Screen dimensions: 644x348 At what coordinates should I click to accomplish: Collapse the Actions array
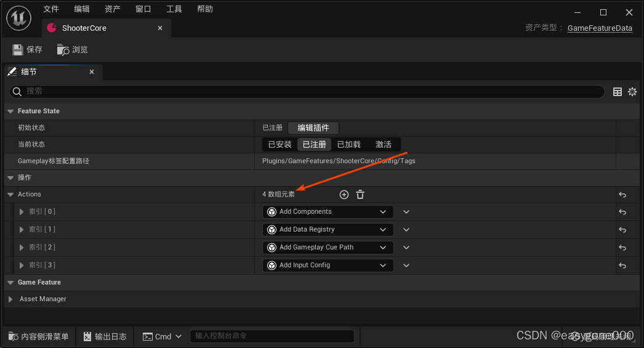point(10,195)
